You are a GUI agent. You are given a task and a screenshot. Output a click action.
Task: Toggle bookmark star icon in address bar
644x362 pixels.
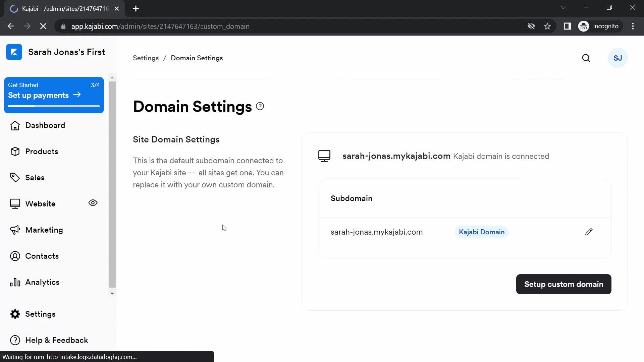coord(548,26)
